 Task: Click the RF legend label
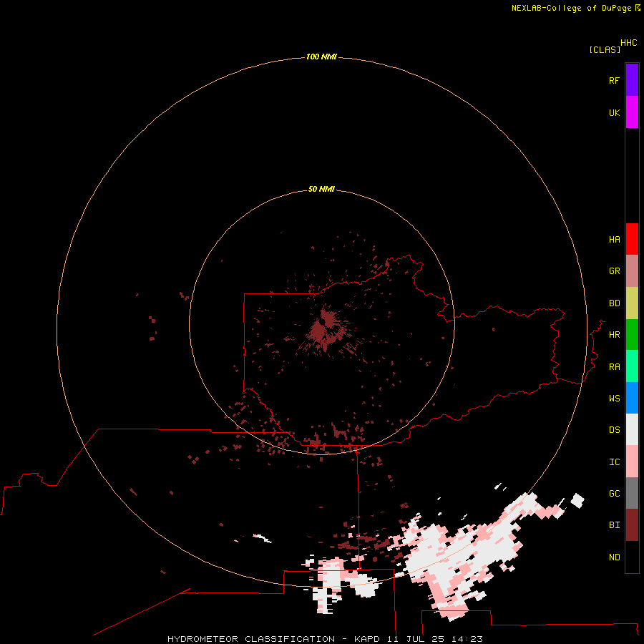point(614,80)
